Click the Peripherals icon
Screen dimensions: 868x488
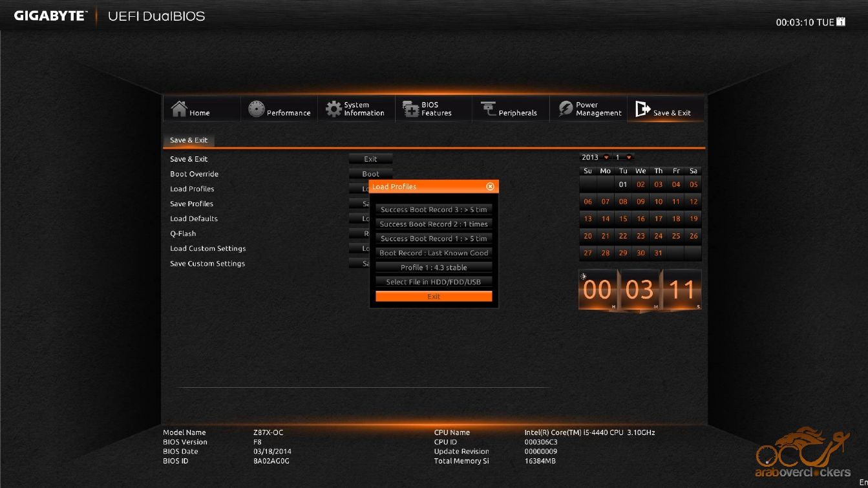click(x=488, y=109)
